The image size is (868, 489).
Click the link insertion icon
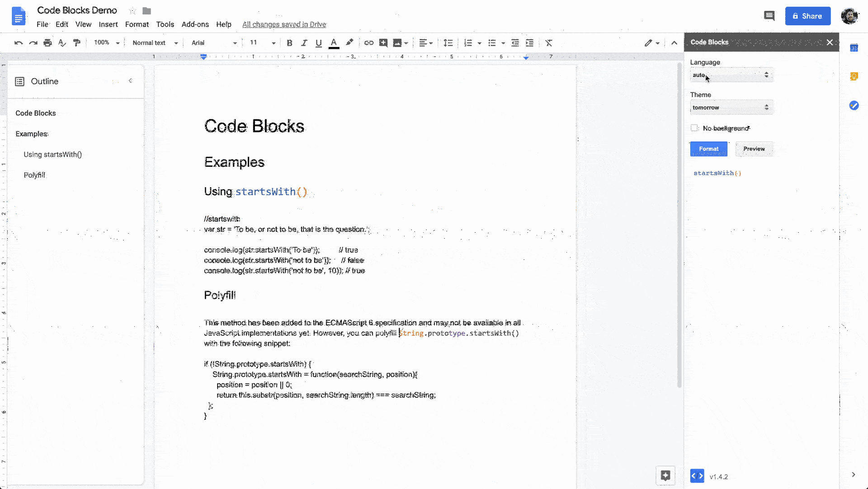pos(368,43)
